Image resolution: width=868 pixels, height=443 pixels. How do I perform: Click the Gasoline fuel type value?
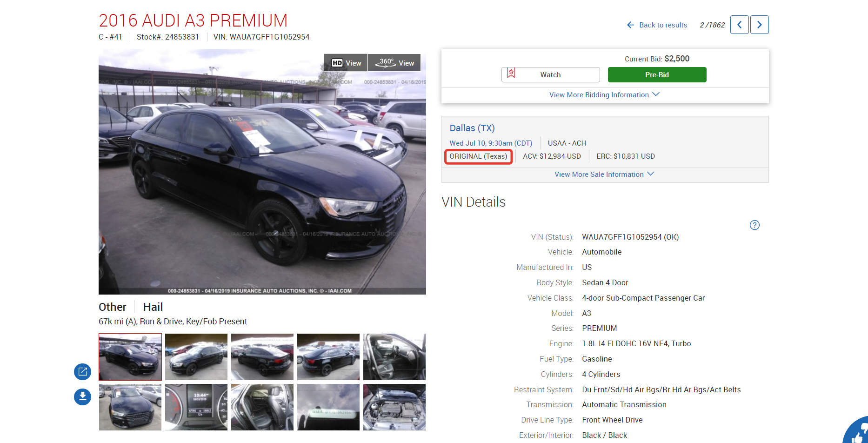(597, 359)
